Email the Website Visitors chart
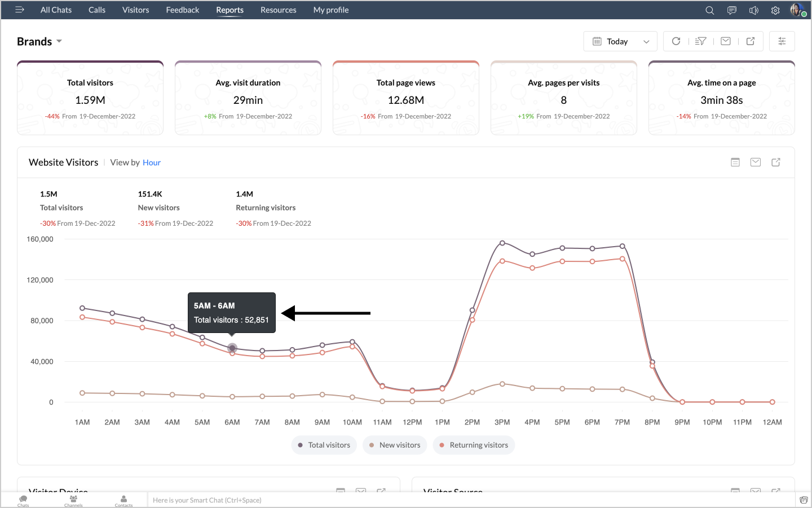The height and width of the screenshot is (508, 812). pyautogui.click(x=756, y=163)
